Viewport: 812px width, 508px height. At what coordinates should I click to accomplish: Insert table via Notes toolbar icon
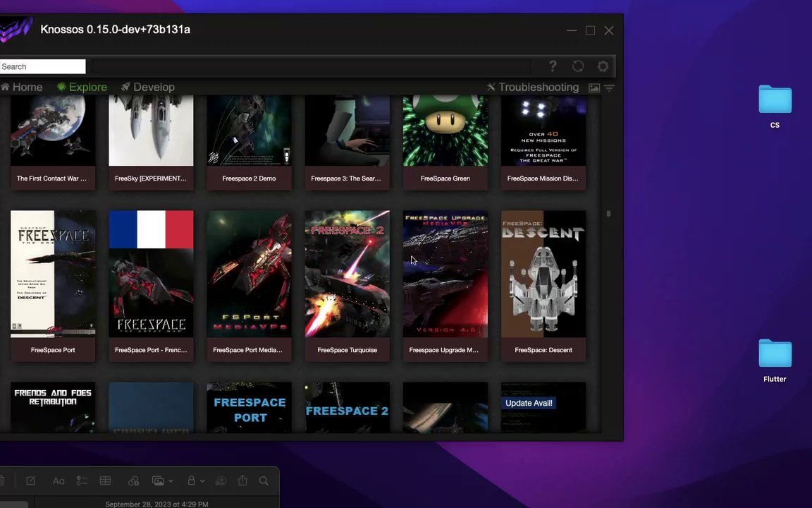pos(105,481)
